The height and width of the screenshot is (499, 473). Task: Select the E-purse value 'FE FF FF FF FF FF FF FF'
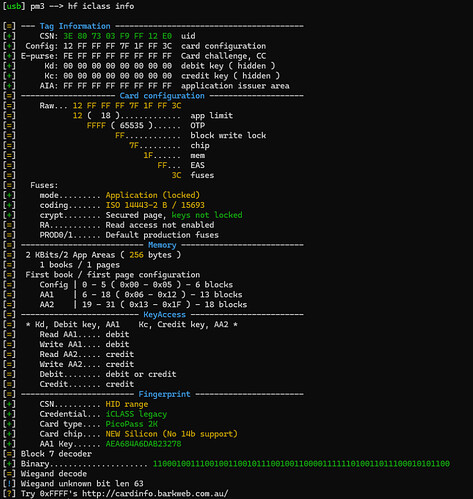[118, 56]
